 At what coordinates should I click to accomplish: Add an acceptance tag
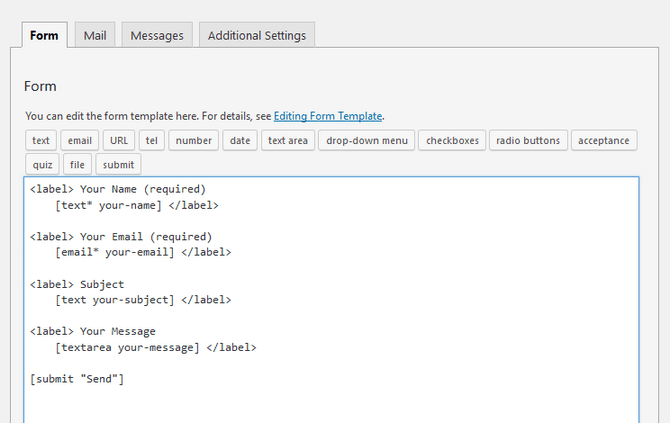tap(604, 140)
